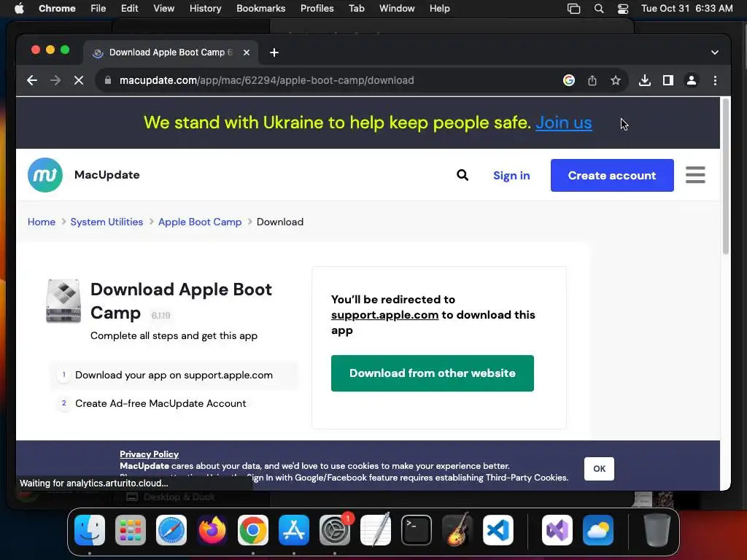Open a new tab with plus

pos(274,52)
